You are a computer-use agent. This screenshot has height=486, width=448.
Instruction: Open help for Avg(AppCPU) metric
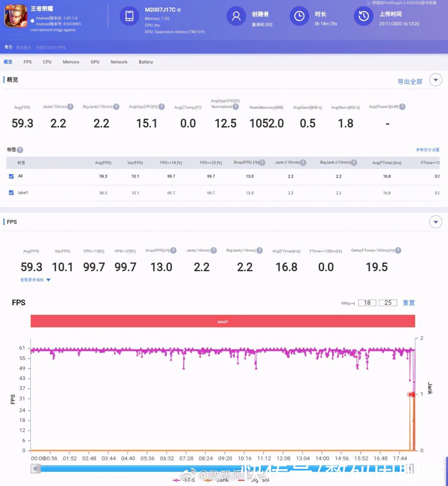click(161, 107)
